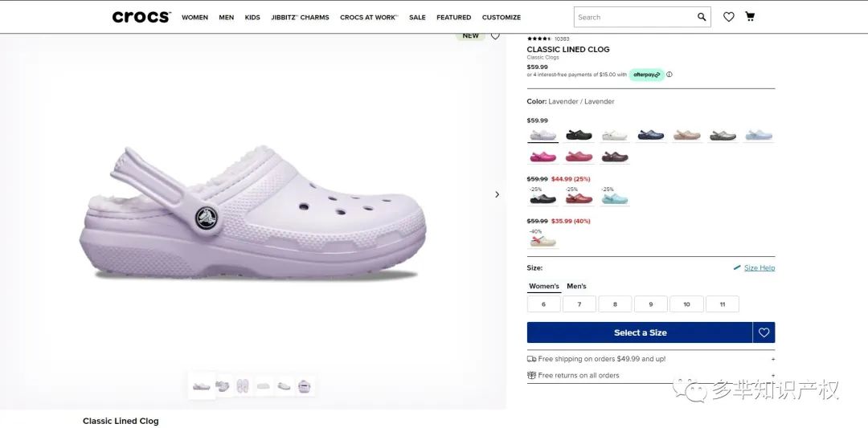Click the search magnifier icon
The height and width of the screenshot is (428, 868).
tap(702, 17)
